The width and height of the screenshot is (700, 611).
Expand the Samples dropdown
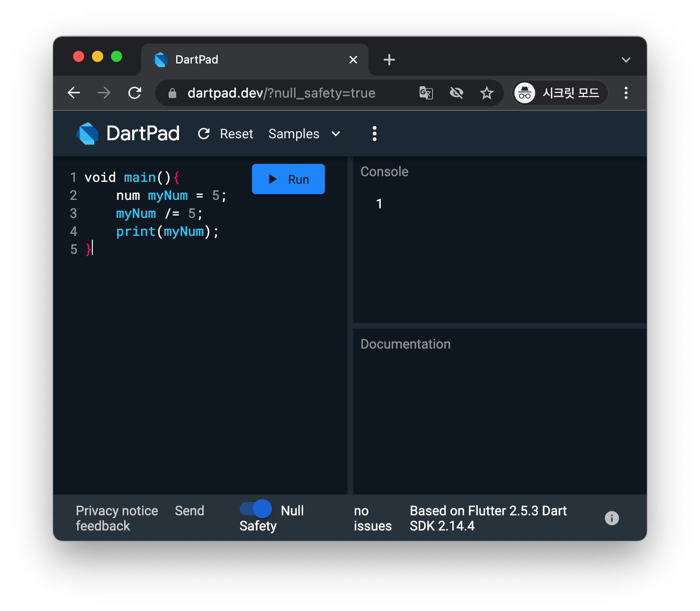304,134
